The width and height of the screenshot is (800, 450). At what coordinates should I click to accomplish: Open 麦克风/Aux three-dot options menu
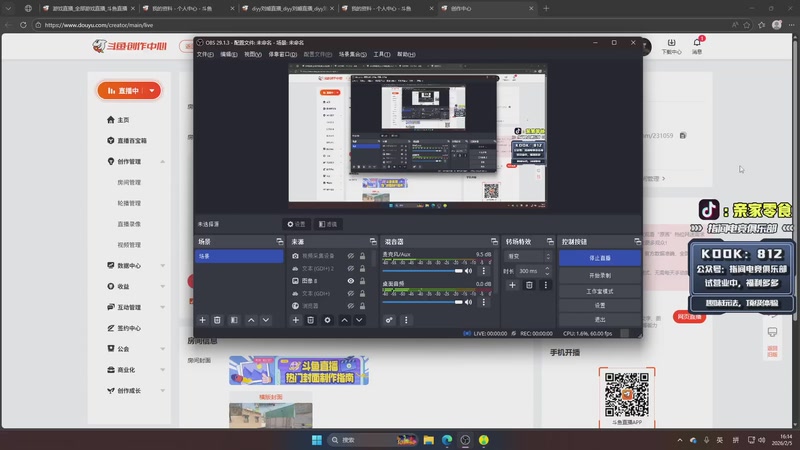click(484, 271)
